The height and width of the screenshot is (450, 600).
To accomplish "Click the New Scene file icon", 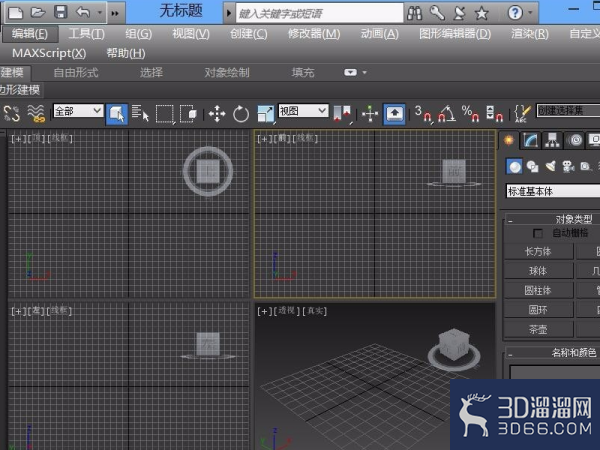I will tap(15, 12).
